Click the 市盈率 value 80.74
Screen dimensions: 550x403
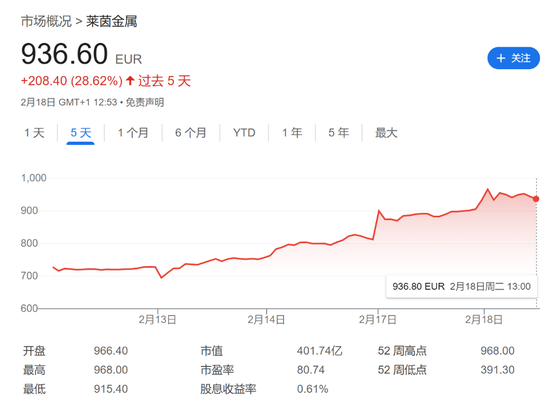[311, 370]
